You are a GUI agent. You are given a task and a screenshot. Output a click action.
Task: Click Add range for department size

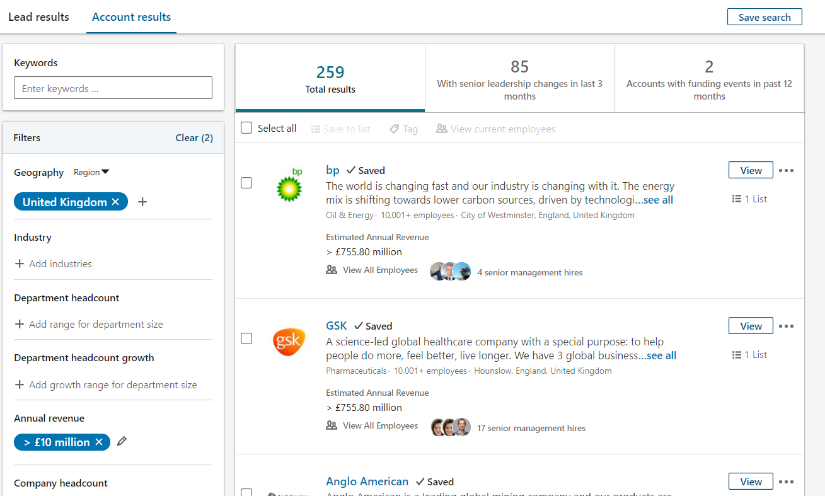pyautogui.click(x=89, y=324)
